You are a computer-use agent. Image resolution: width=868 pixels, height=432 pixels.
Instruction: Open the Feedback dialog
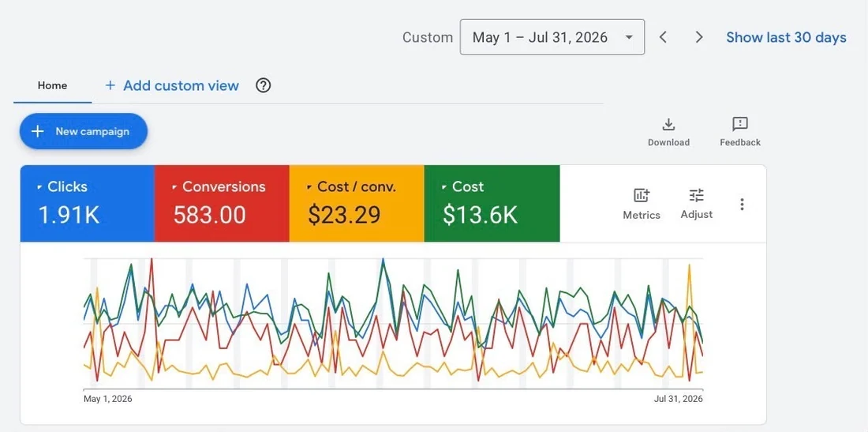pyautogui.click(x=740, y=132)
